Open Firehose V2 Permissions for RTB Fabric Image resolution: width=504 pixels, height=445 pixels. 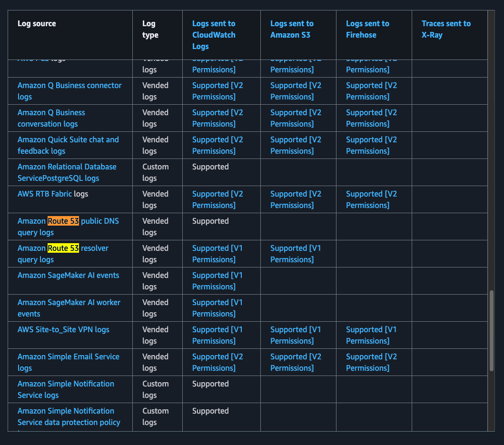(371, 199)
